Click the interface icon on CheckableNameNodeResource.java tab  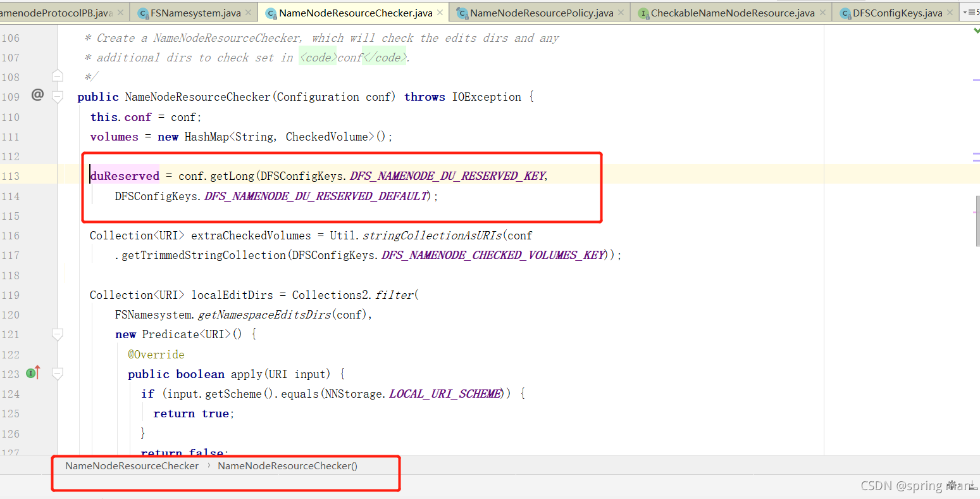(643, 13)
